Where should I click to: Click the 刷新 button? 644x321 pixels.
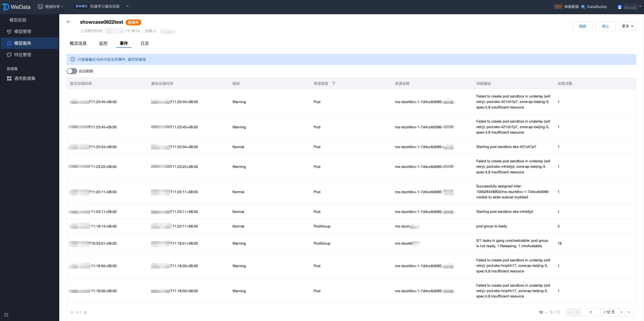point(583,26)
